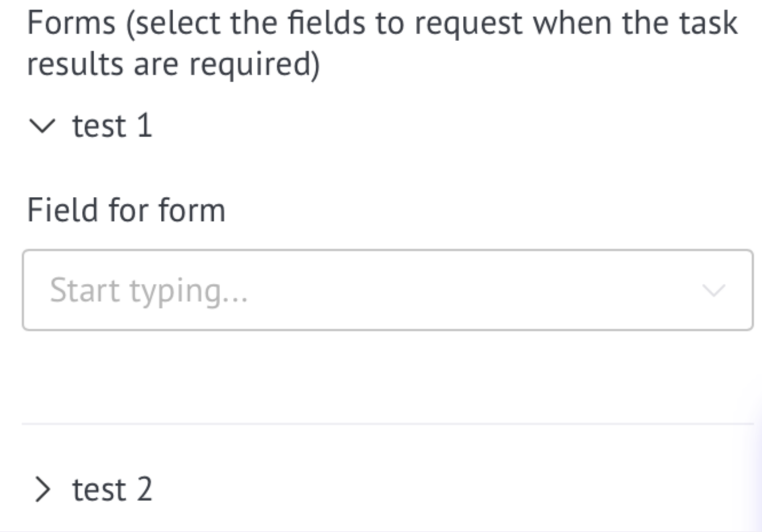Open the test 2 form accordion row

point(387,490)
